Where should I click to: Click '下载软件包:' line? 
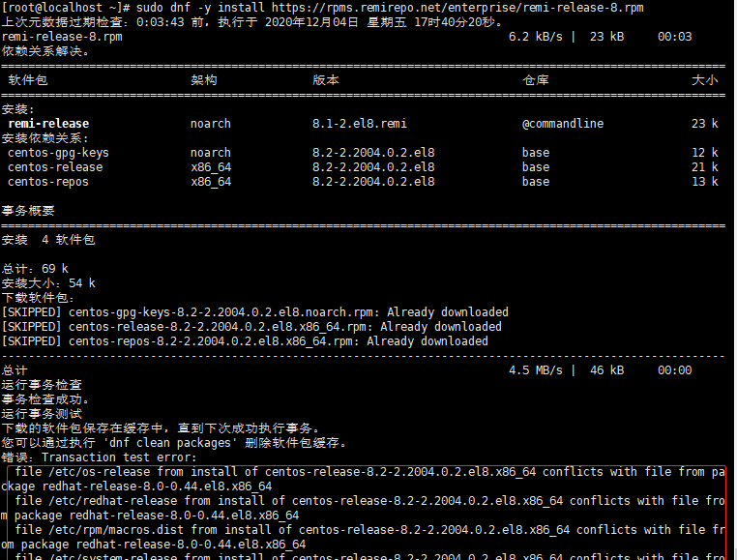(x=38, y=298)
